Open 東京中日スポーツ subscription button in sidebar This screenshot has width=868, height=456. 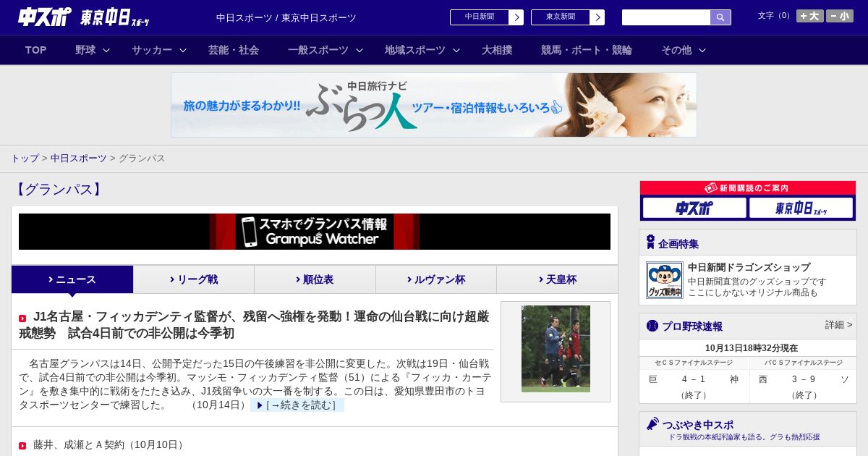coord(801,208)
